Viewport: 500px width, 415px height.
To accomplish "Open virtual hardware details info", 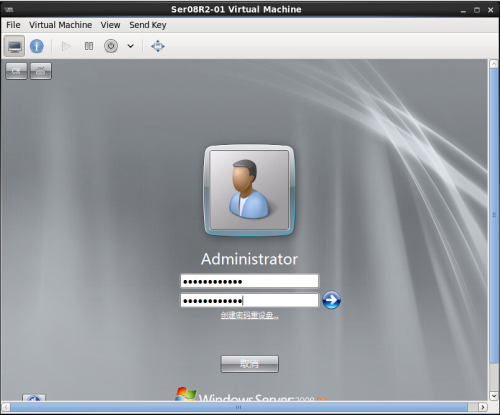I will click(x=37, y=46).
